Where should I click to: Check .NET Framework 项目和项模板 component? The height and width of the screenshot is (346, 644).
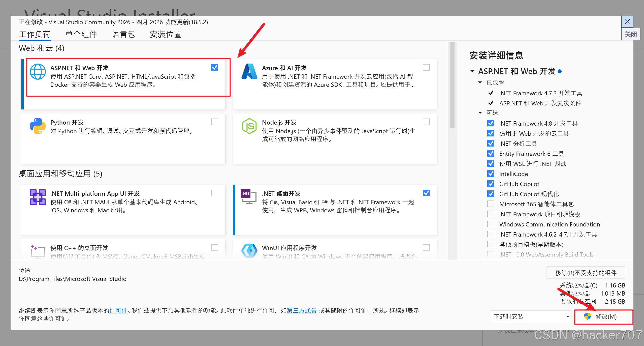tap(491, 214)
